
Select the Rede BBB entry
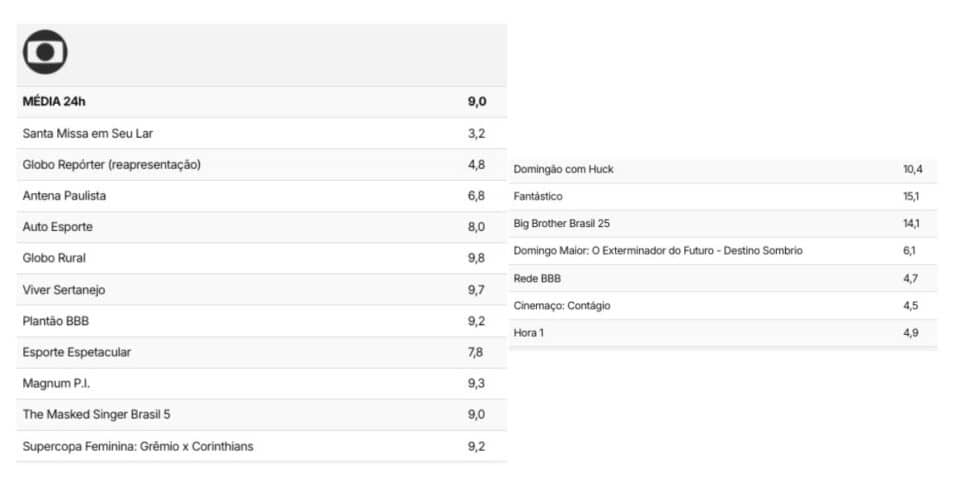coord(723,278)
